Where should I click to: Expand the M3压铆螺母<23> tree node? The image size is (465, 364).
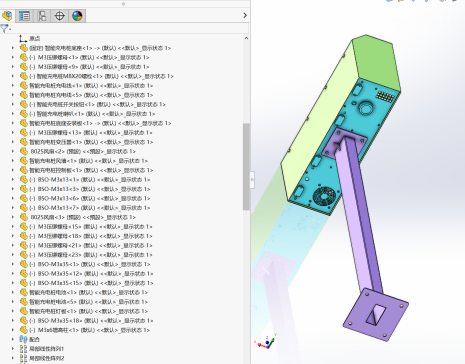pyautogui.click(x=13, y=255)
